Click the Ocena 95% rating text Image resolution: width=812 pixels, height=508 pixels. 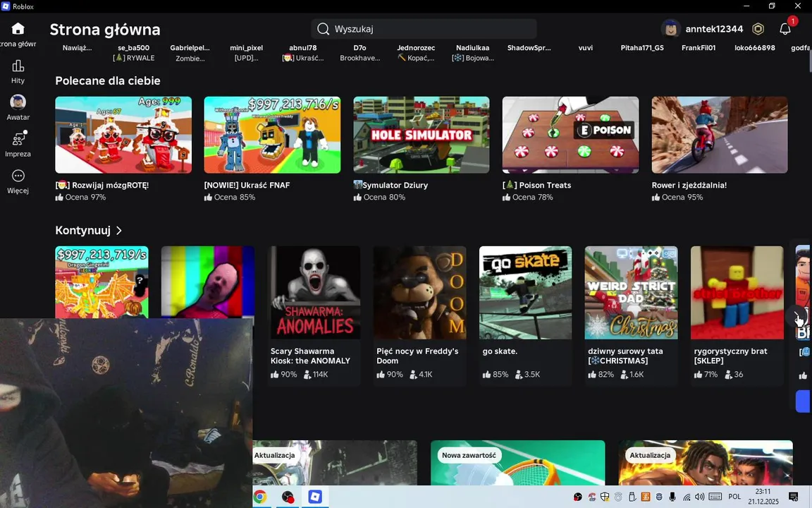click(682, 197)
